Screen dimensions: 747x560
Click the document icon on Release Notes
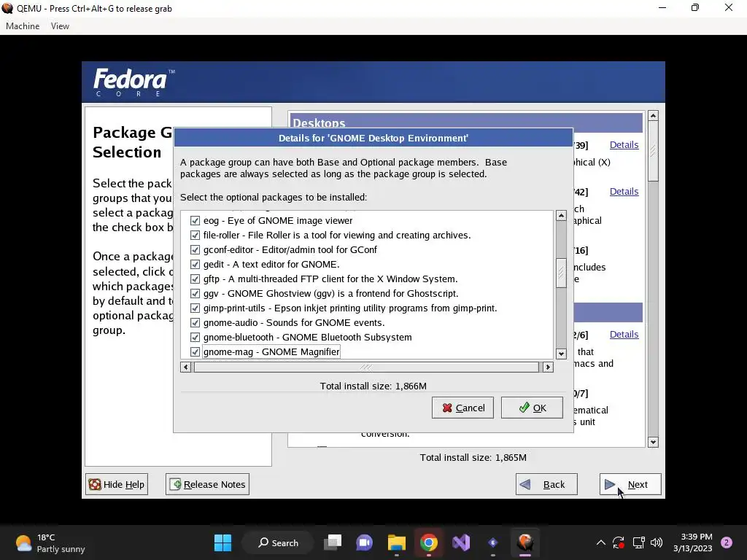pyautogui.click(x=175, y=484)
